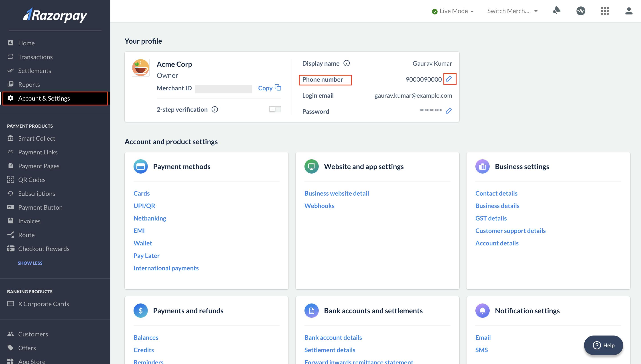Toggle the 2-step verification switch
Screen dimensions: 641x364
(x=275, y=109)
